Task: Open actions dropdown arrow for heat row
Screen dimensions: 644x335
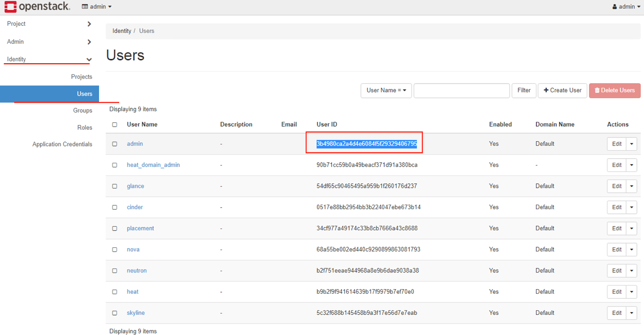Action: tap(632, 292)
